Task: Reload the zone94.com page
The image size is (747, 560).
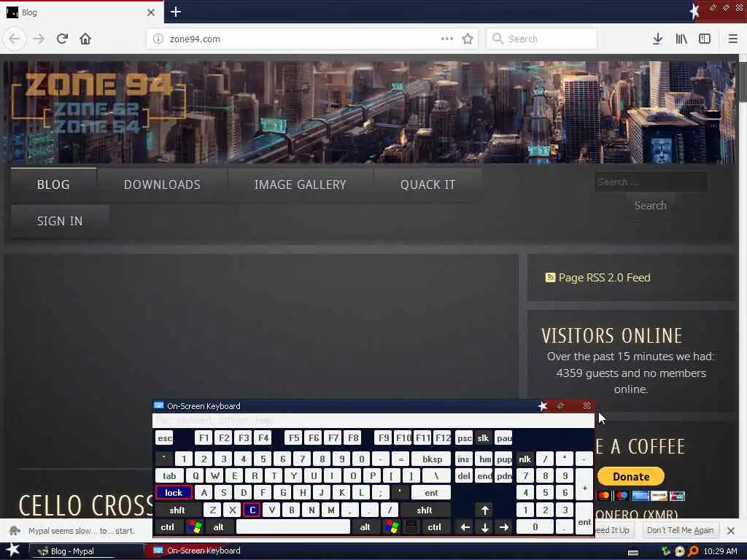Action: click(x=62, y=39)
